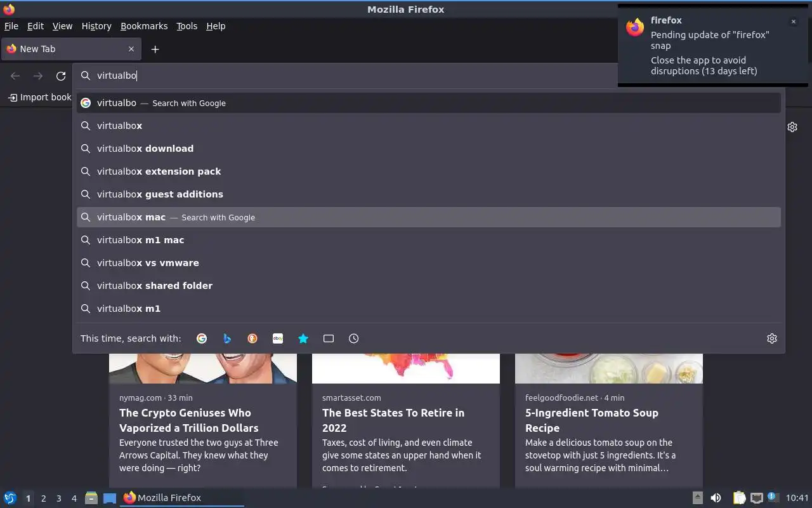
Task: Open the View menu
Action: click(62, 26)
